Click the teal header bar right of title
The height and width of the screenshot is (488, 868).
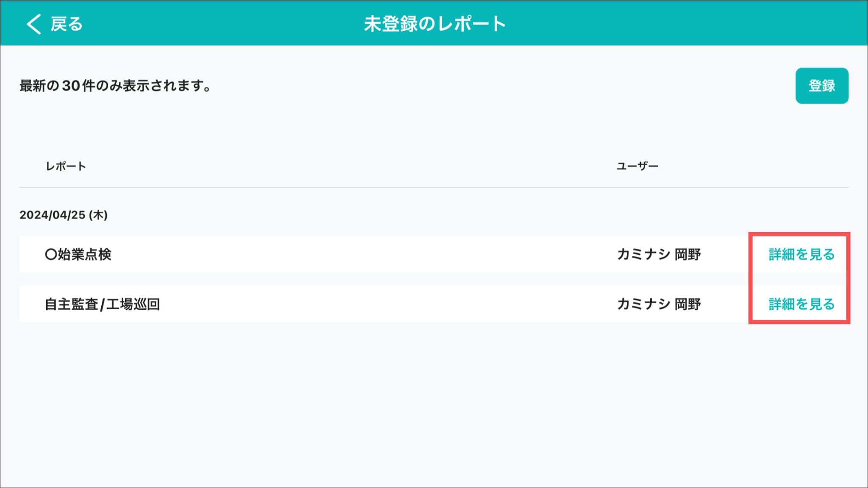(x=678, y=24)
